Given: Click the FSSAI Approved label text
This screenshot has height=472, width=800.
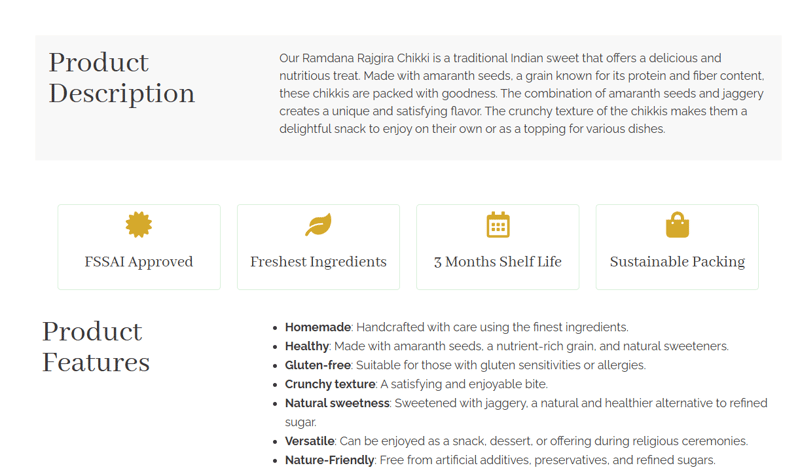Looking at the screenshot, I should click(139, 262).
